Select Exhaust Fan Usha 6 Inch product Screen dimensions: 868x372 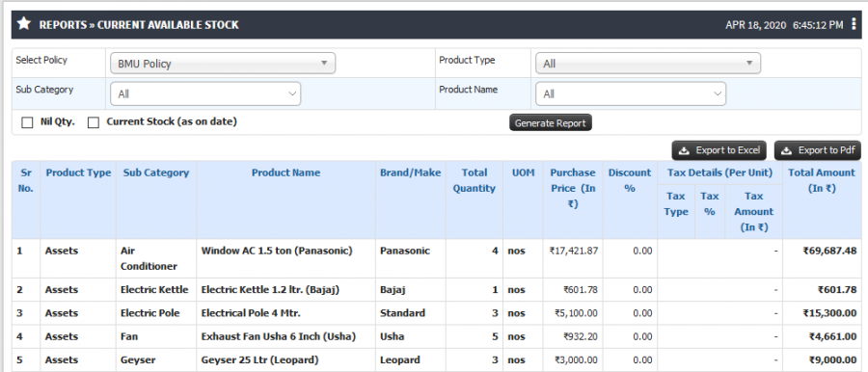pyautogui.click(x=279, y=336)
